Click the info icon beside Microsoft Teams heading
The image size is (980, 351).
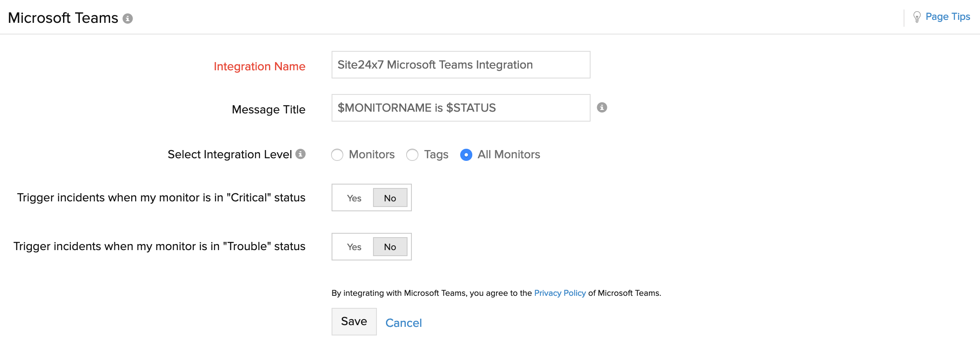tap(128, 19)
